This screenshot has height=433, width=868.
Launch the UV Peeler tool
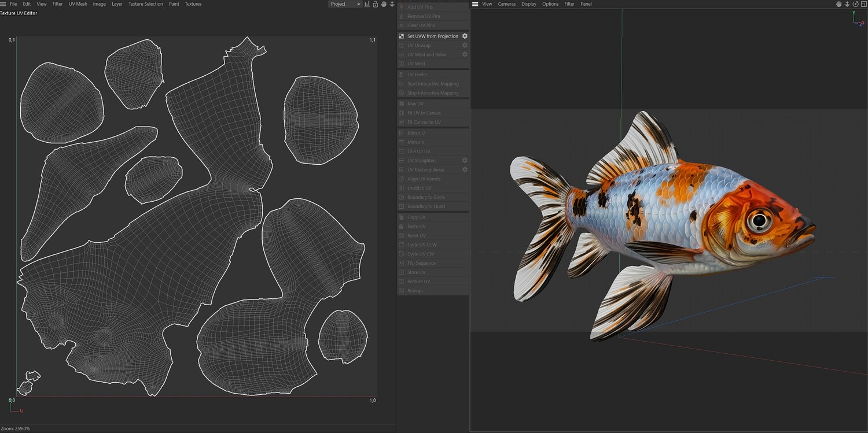(433, 75)
